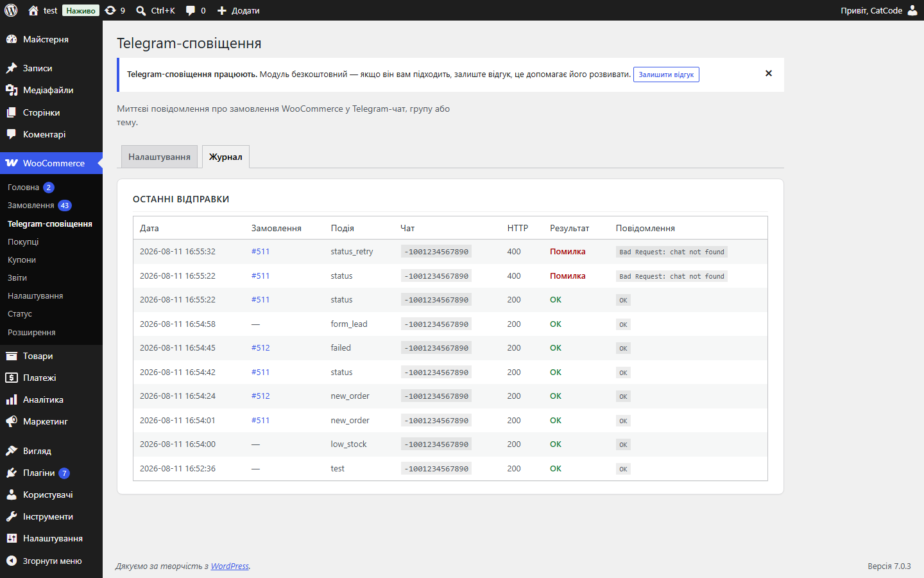Click the Аналітика bar chart icon
This screenshot has width=924, height=578.
point(12,399)
